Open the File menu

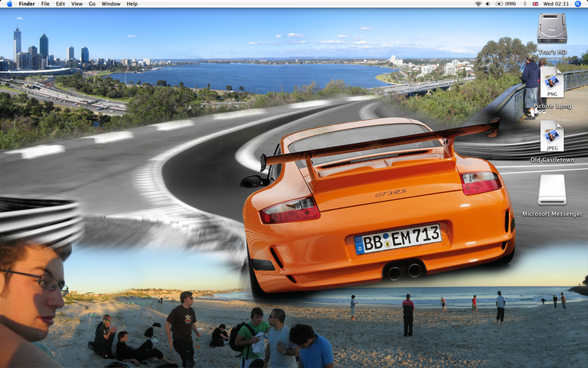[x=46, y=4]
